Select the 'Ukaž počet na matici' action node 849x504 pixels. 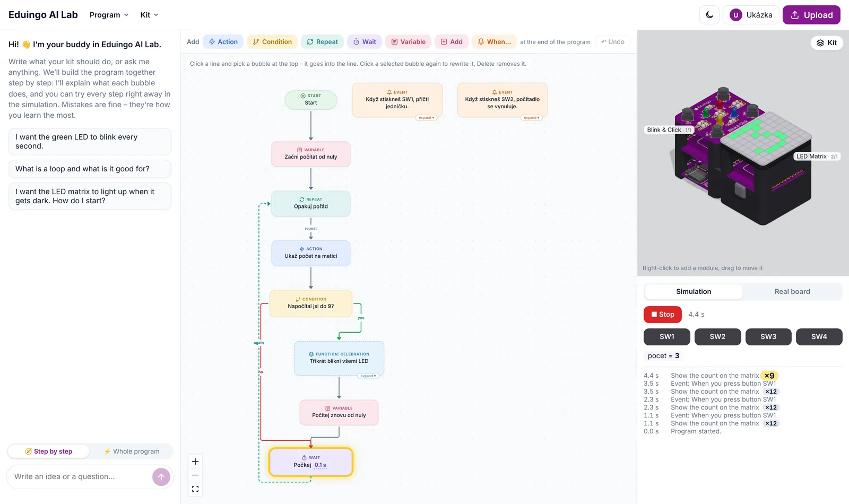click(311, 253)
